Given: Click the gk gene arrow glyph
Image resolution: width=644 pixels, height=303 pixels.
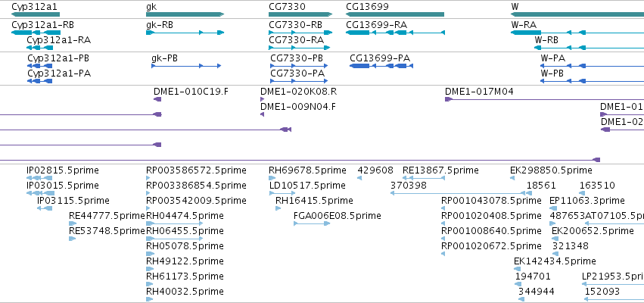Looking at the screenshot, I should (185, 14).
